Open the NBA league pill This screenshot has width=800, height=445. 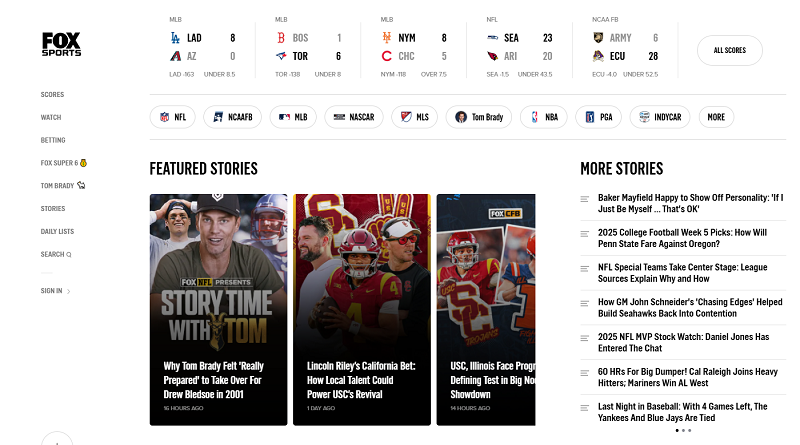543,117
